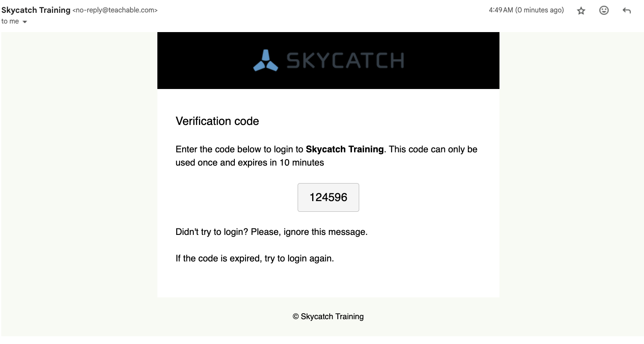Click the bold Skycatch Training text in the body
The image size is (644, 344).
click(345, 149)
